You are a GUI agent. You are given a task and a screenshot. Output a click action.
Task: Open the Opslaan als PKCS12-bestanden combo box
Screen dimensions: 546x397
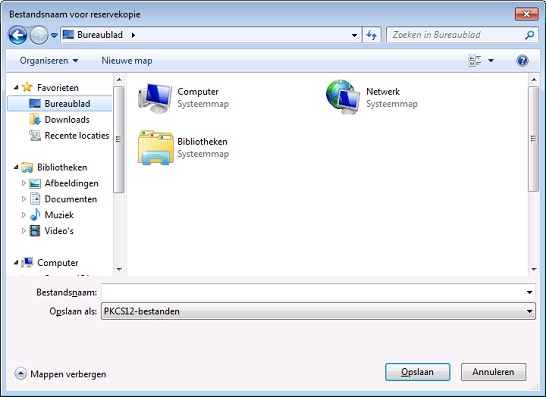point(318,311)
